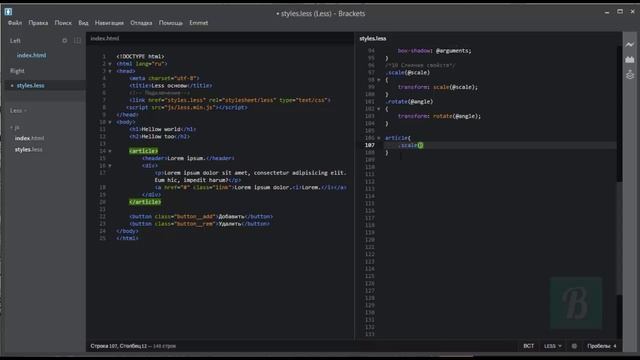Collapse the html tag fold arrow on line 2

click(x=110, y=64)
